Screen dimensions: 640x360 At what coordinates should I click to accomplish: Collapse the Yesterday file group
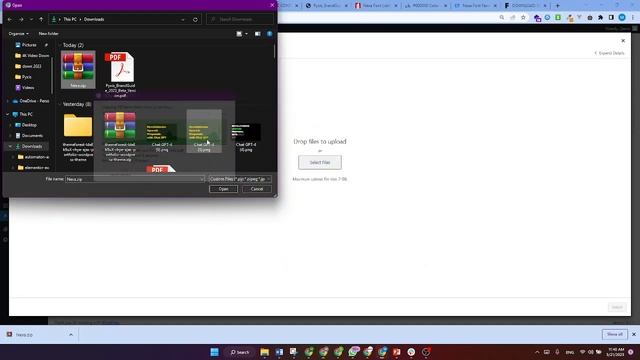coord(60,104)
